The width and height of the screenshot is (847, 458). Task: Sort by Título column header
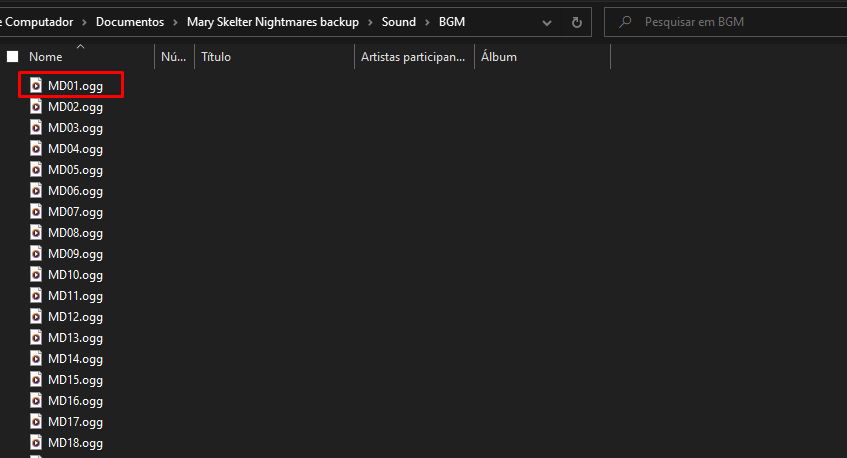[216, 57]
